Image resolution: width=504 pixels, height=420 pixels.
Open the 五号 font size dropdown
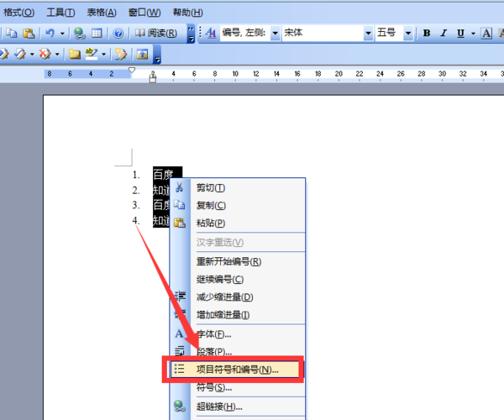tap(408, 33)
